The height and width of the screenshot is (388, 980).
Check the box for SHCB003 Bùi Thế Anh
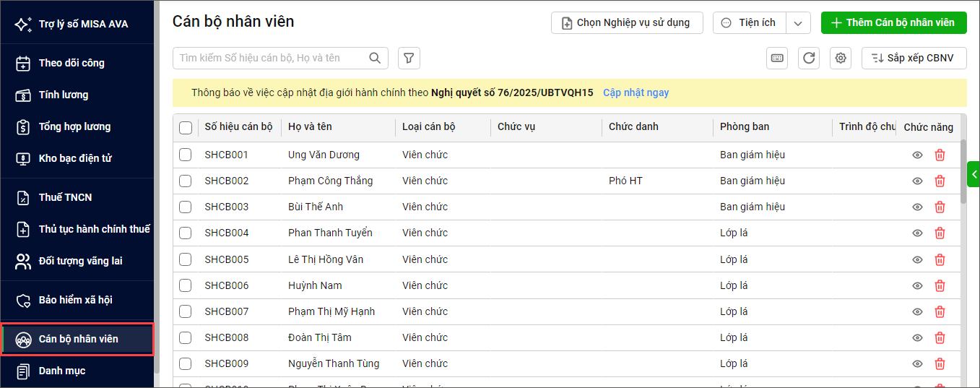(186, 207)
